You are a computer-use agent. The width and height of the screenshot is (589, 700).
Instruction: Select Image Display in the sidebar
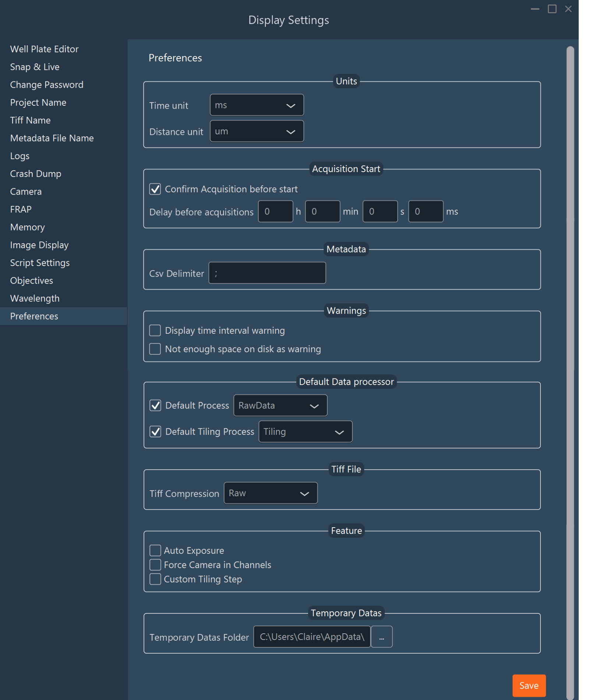[39, 245]
